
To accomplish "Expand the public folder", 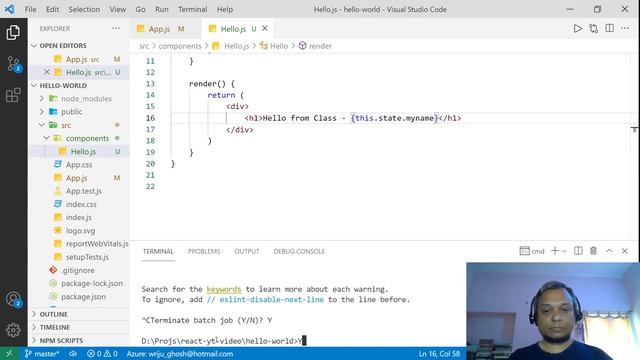I will pyautogui.click(x=79, y=111).
